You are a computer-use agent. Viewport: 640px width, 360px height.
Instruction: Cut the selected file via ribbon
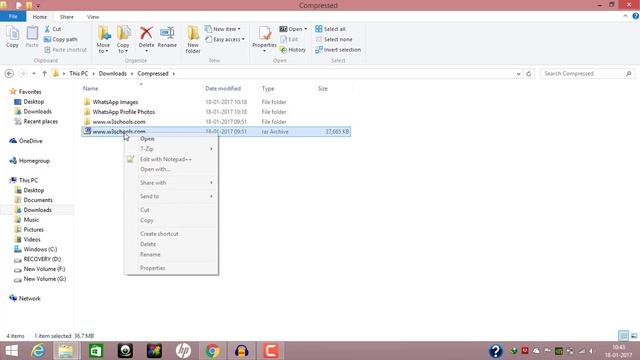pyautogui.click(x=52, y=29)
